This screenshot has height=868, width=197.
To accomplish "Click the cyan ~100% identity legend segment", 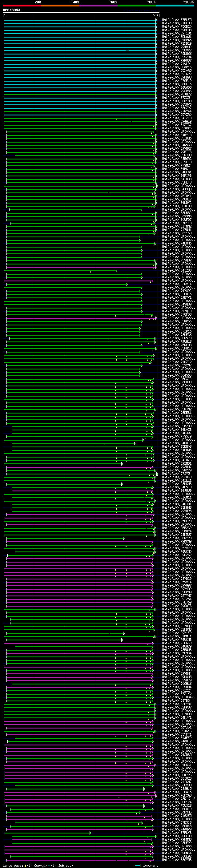I will [x=175, y=6].
